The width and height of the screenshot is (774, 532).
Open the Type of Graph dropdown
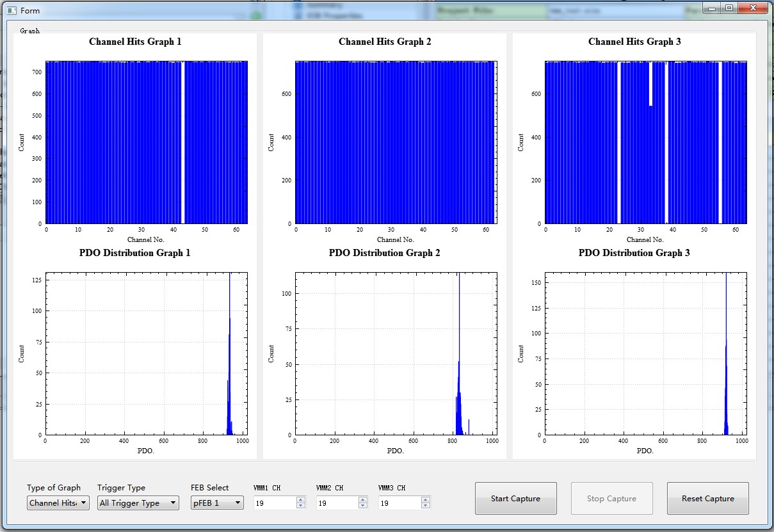tap(58, 503)
